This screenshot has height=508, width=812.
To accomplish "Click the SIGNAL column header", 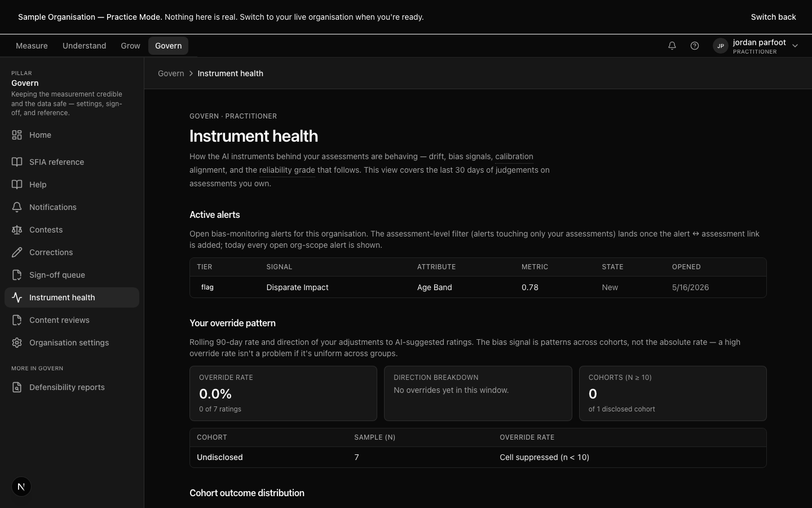I will click(x=279, y=267).
